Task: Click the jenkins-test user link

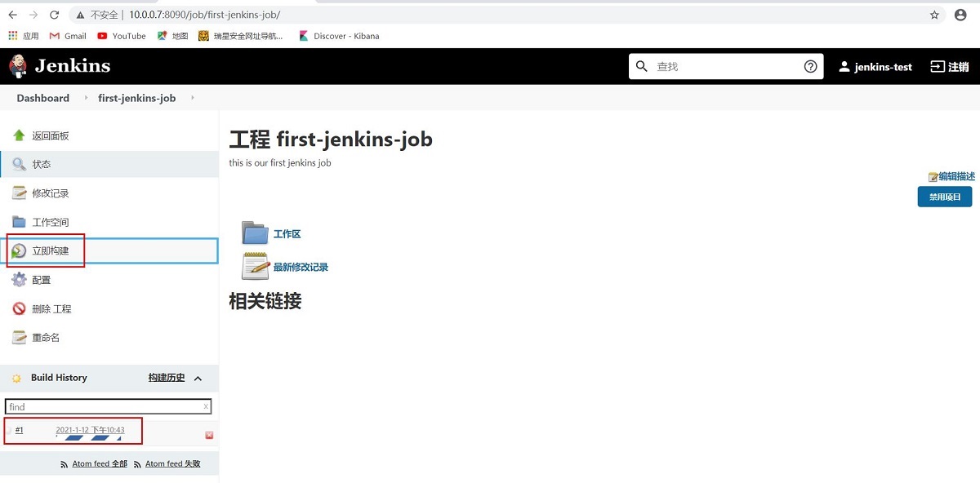Action: point(884,67)
